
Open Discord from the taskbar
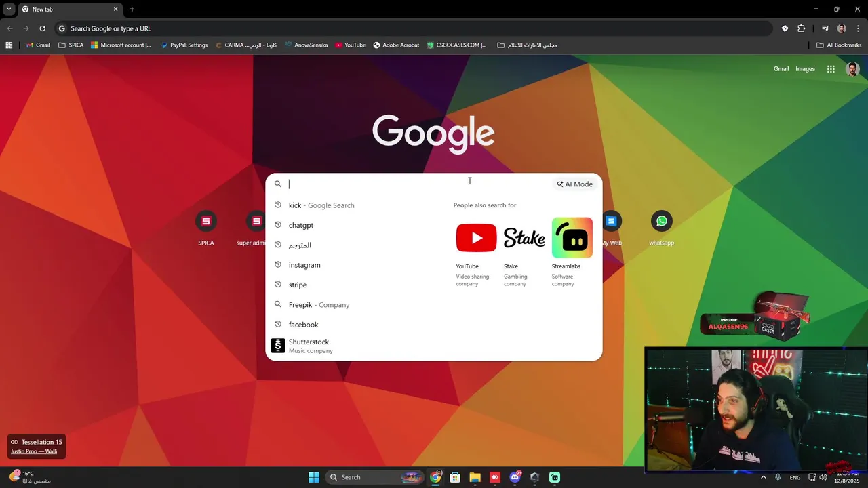[515, 477]
